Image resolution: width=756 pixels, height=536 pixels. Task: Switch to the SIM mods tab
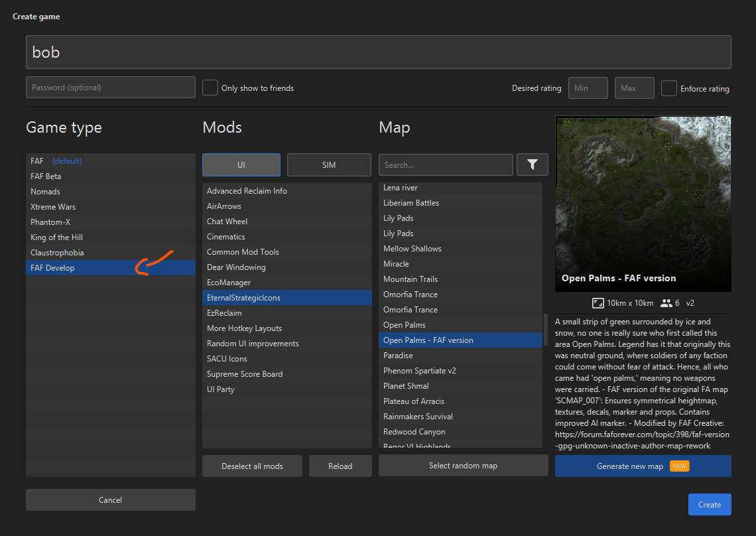tap(329, 165)
